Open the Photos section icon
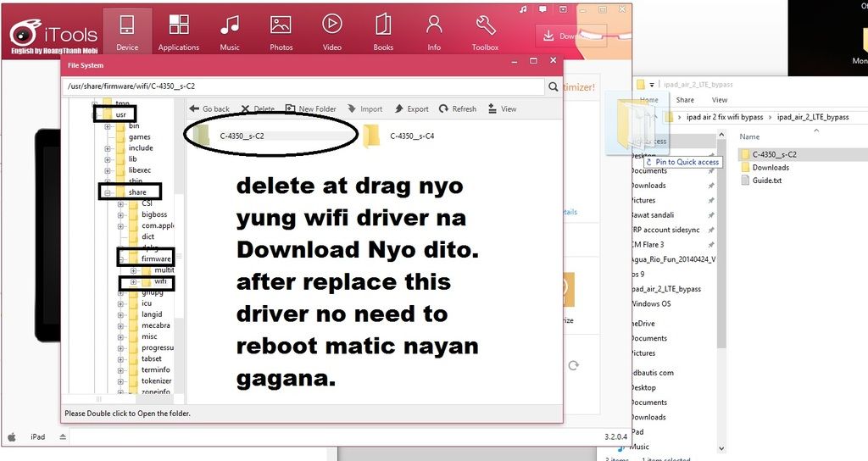This screenshot has width=868, height=461. click(x=281, y=31)
